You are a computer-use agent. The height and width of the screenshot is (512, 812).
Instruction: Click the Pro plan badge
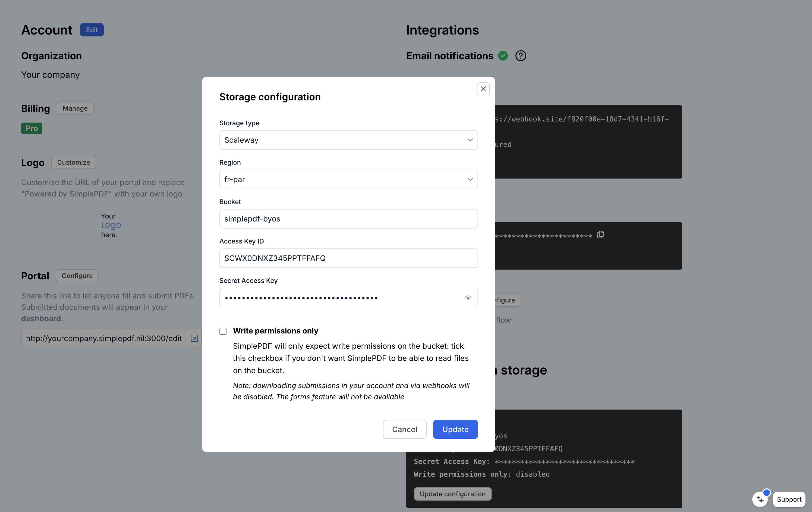(32, 128)
